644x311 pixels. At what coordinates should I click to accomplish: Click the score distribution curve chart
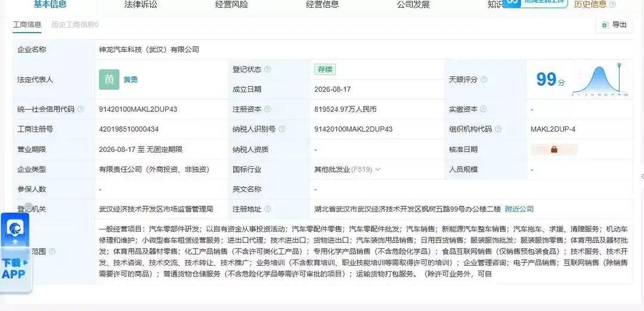click(x=600, y=80)
